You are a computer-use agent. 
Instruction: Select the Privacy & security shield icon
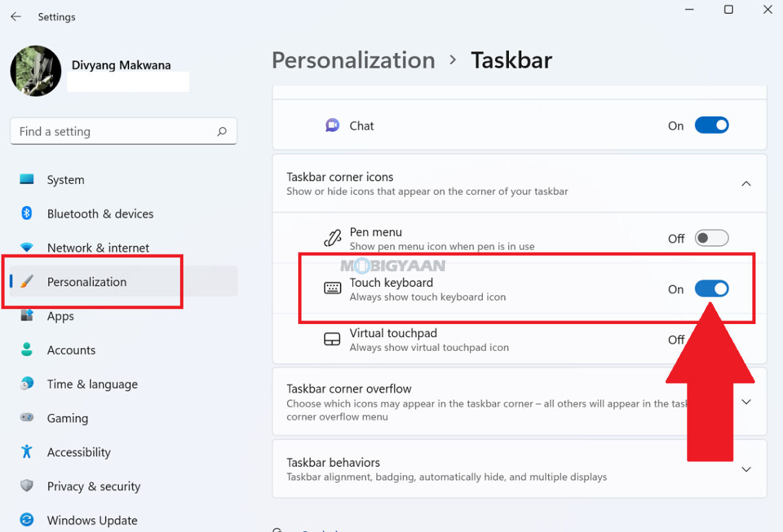[27, 486]
